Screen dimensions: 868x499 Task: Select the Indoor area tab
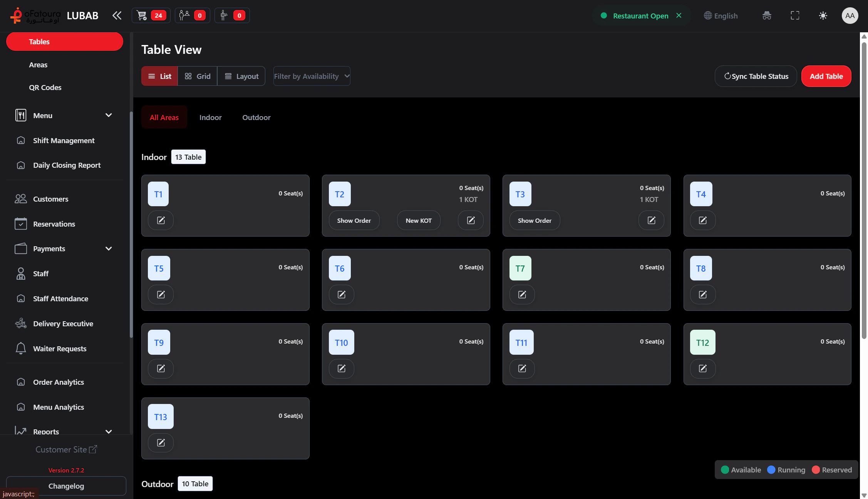(210, 117)
